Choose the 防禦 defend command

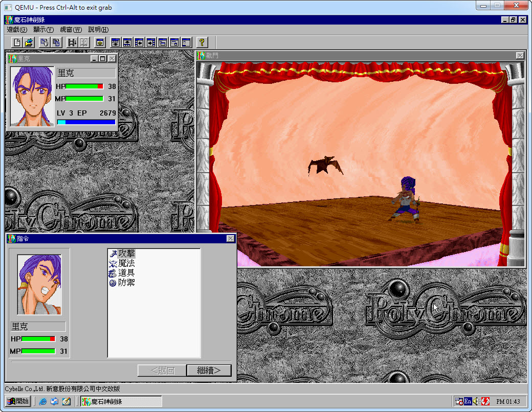[126, 282]
